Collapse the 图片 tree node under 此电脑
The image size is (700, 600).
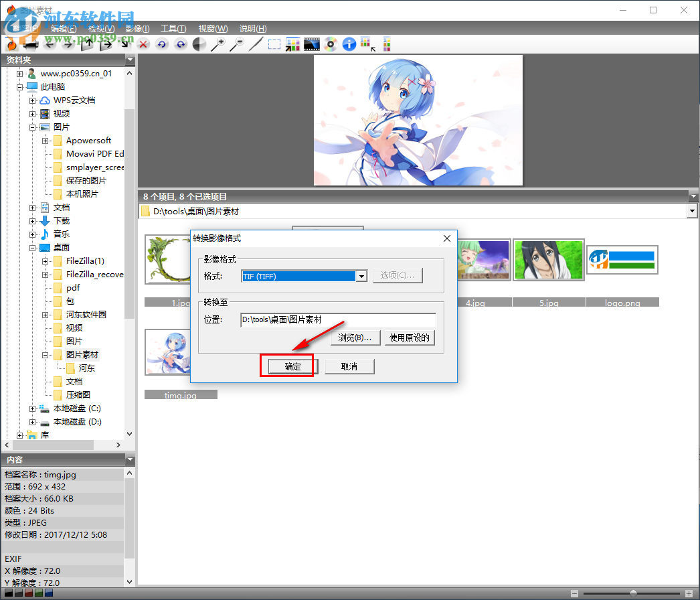coord(32,127)
